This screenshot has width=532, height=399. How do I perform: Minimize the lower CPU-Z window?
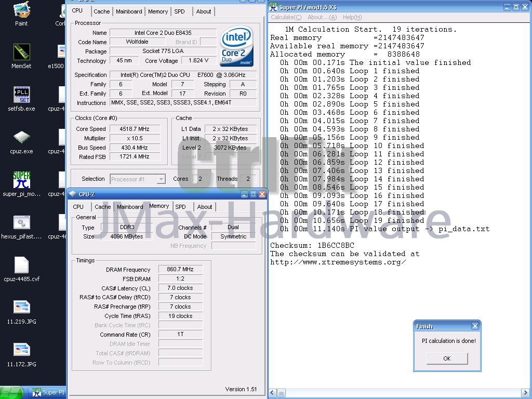(244, 194)
